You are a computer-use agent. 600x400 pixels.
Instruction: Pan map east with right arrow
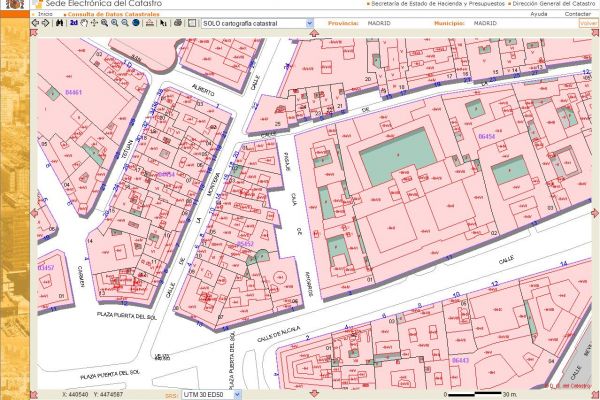pyautogui.click(x=595, y=213)
